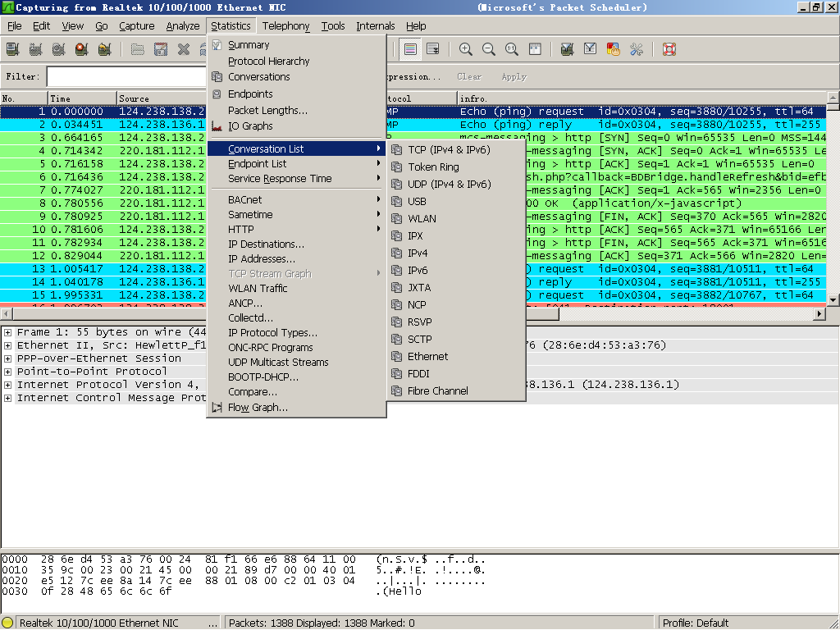Screen dimensions: 840x630
Task: Open the Sametime submenu
Action: click(296, 214)
